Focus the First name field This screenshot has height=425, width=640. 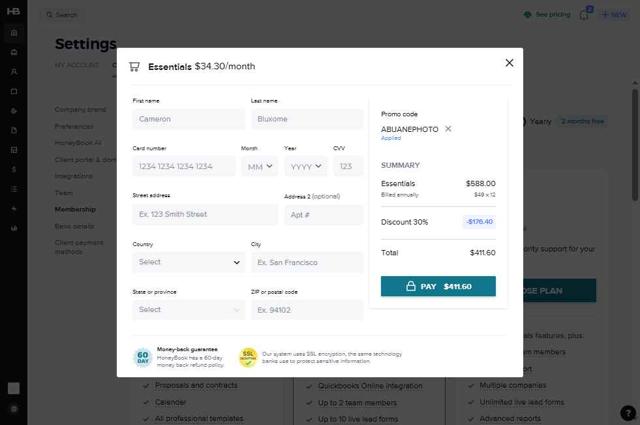coord(189,119)
